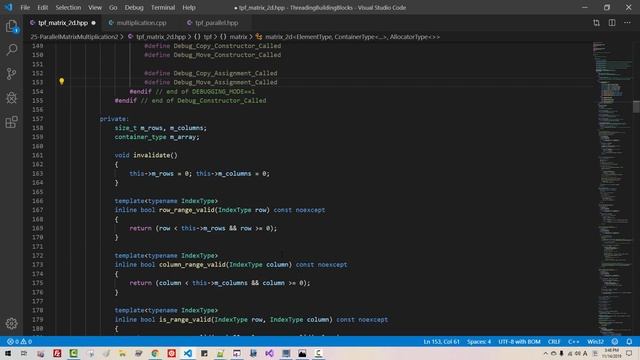Viewport: 640px width, 360px height.
Task: Click the system clock on the taskbar
Action: [x=611, y=353]
